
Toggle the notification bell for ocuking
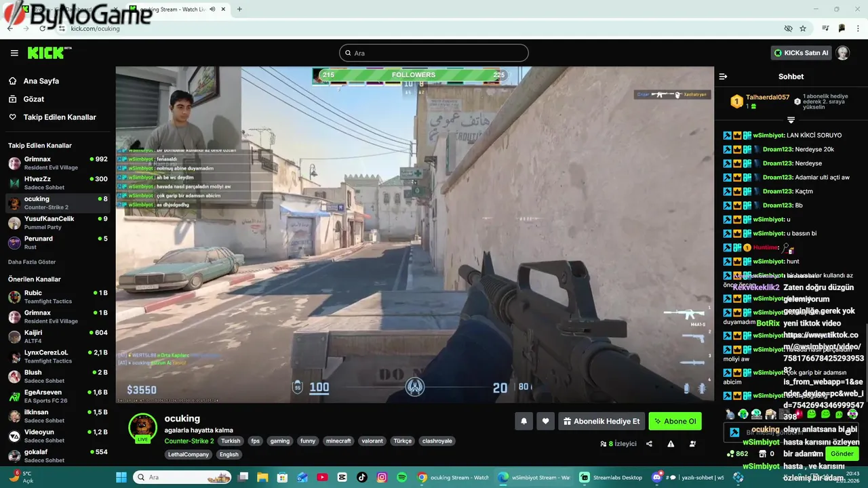tap(524, 421)
